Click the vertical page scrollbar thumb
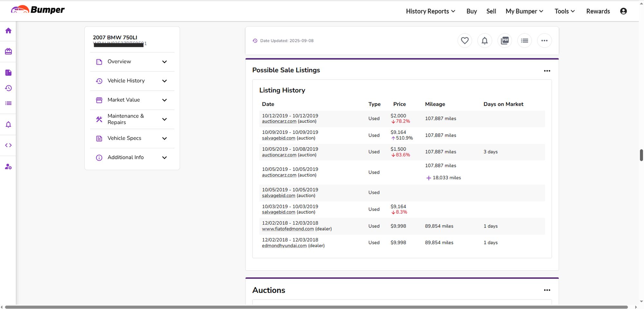 click(641, 155)
